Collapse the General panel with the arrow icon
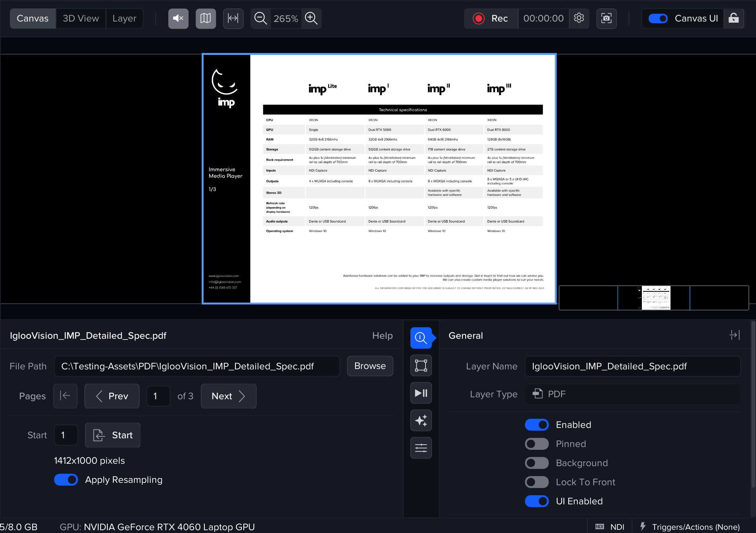Viewport: 756px width, 533px height. [x=734, y=335]
